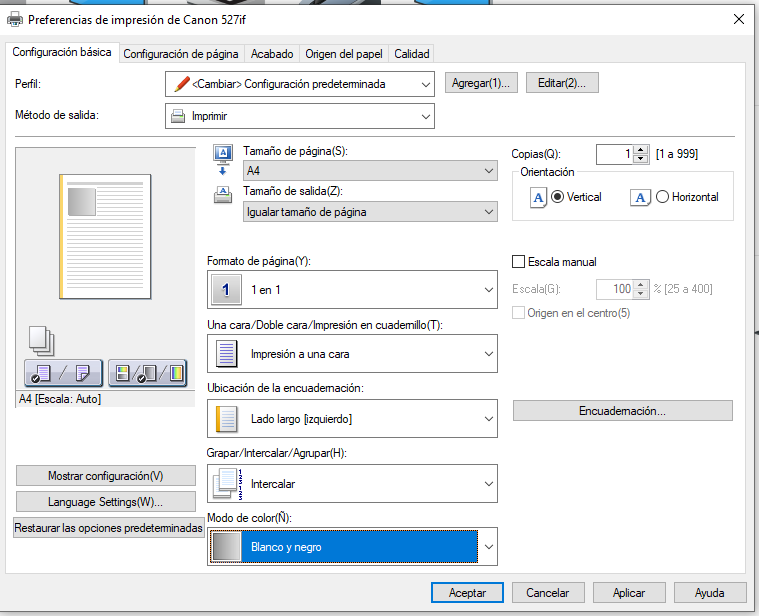
Task: Switch to Configuración básica tab
Action: point(62,52)
